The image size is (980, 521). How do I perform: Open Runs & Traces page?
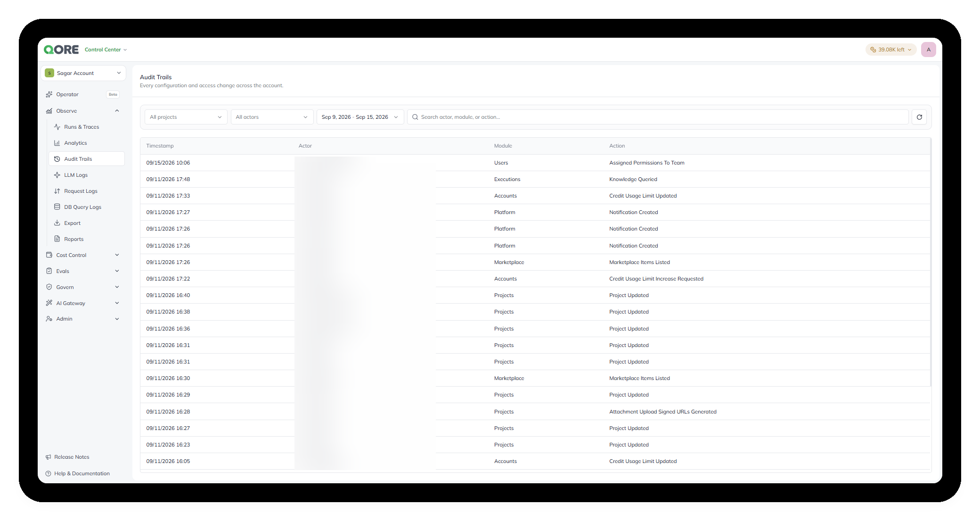pos(82,127)
